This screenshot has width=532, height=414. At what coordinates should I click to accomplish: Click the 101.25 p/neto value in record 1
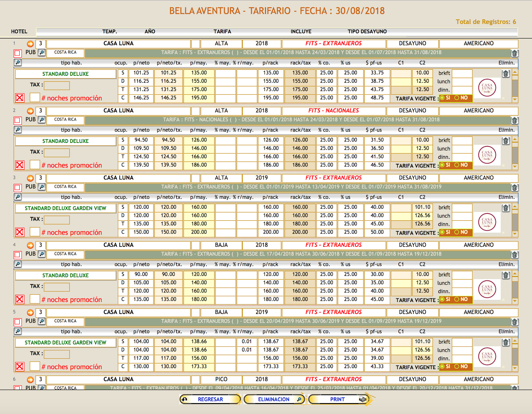tap(141, 73)
